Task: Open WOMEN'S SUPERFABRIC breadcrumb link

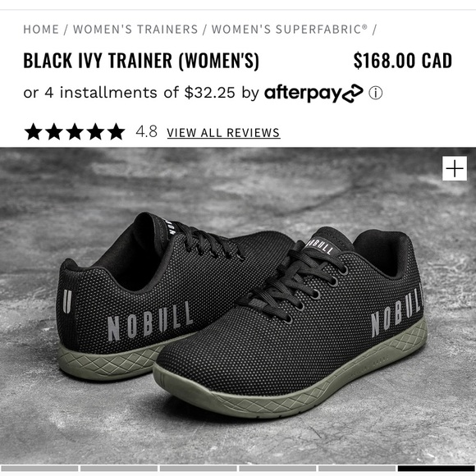Action: (290, 30)
